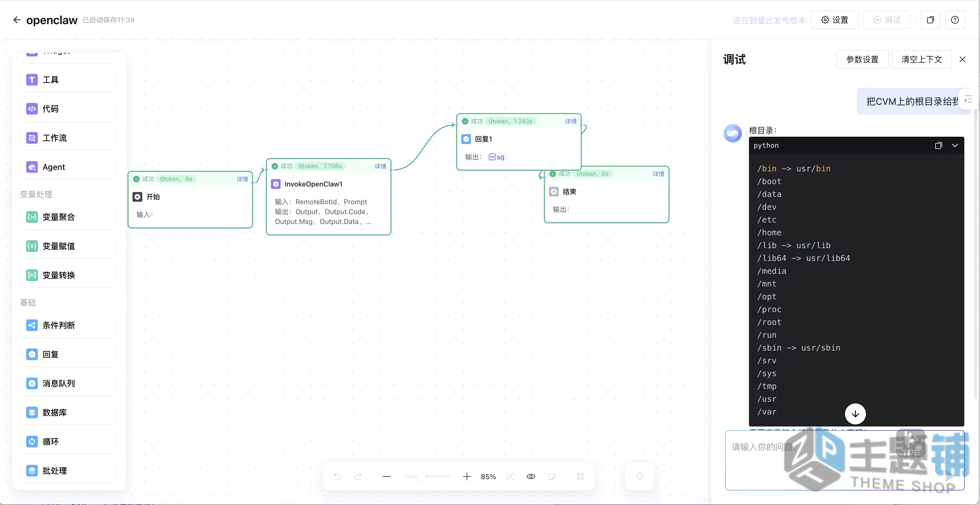The image size is (980, 505).
Task: Collapse the python code block chevron
Action: pos(955,145)
